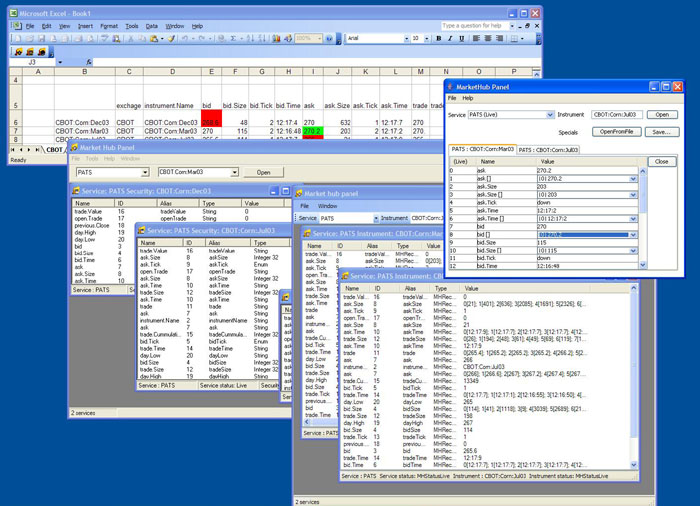Switch to PATS : CBOT:Corn:Jul03 tab

tap(549, 149)
